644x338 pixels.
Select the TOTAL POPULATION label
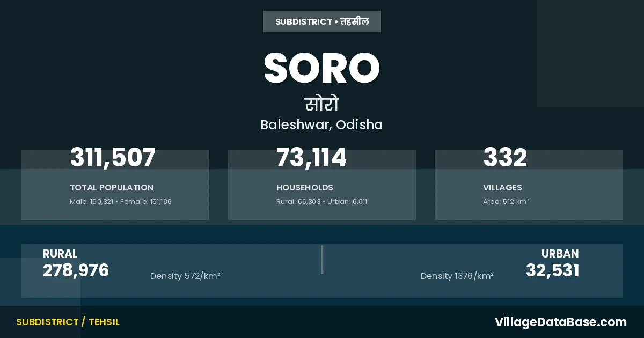[112, 188]
